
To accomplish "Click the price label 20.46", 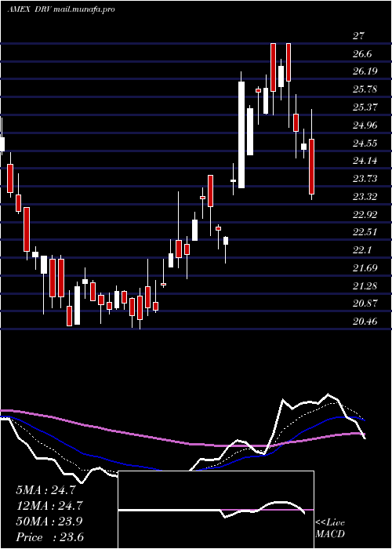I will 365,321.
